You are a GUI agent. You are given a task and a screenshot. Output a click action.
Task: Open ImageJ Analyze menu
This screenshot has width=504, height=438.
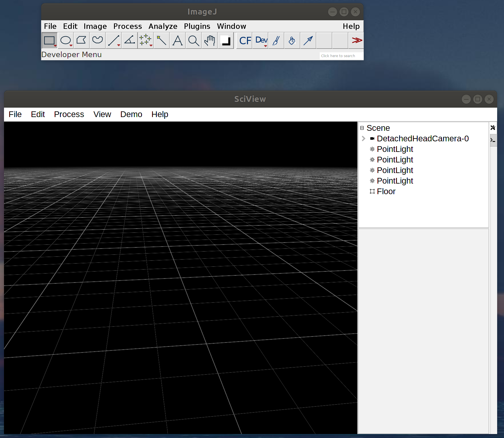tap(163, 26)
